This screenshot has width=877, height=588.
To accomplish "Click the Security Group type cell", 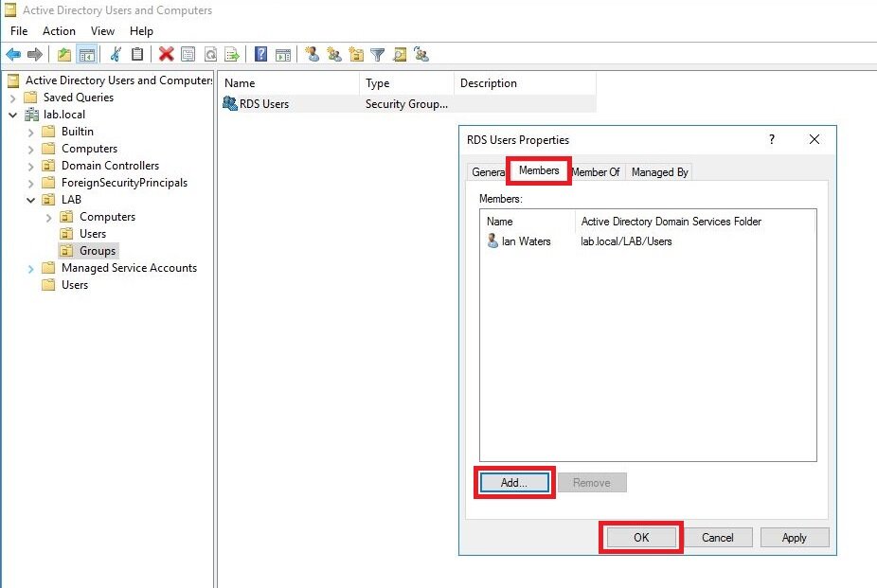I will (406, 104).
